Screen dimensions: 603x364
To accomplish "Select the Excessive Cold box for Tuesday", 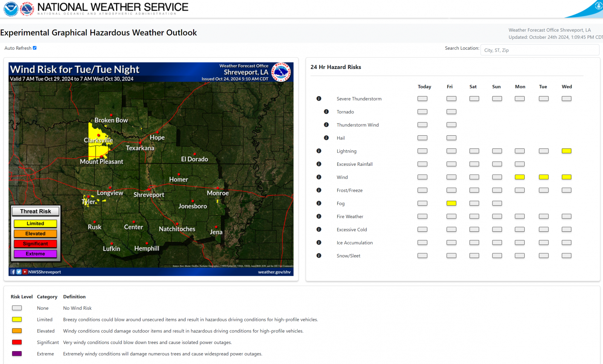I will 543,229.
